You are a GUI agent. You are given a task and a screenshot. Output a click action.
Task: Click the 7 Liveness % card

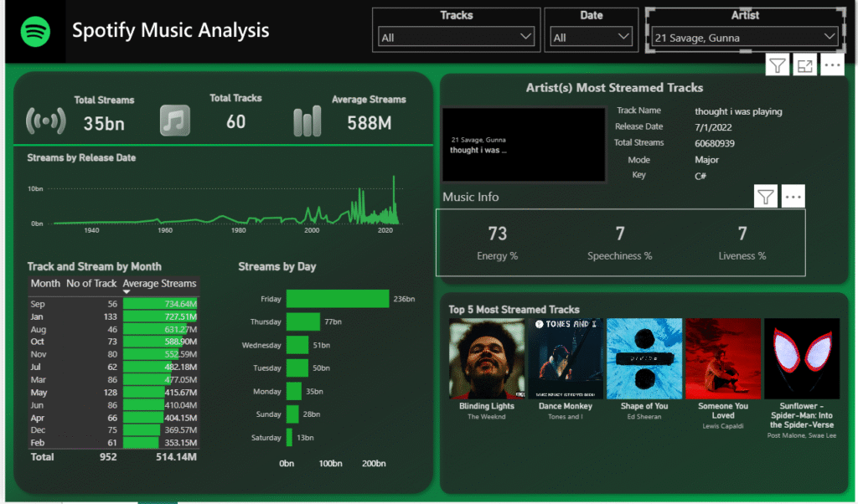coord(742,243)
